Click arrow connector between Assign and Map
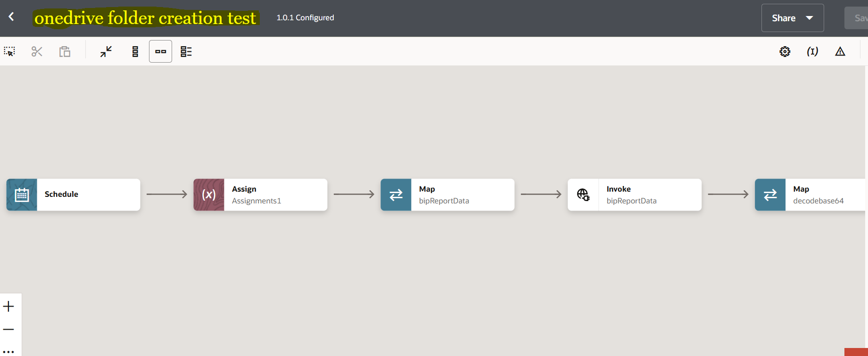The height and width of the screenshot is (356, 868). pyautogui.click(x=354, y=194)
